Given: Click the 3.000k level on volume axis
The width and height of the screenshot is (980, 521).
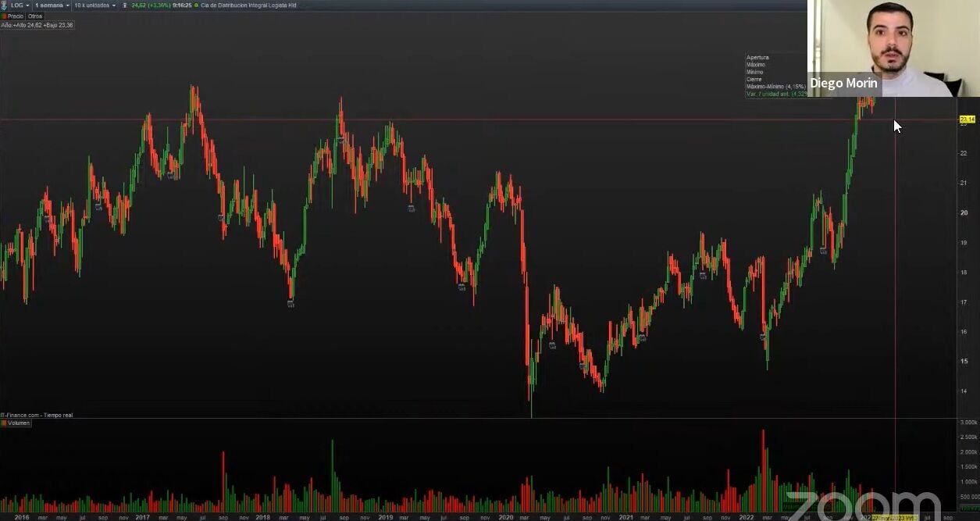Looking at the screenshot, I should click(968, 423).
